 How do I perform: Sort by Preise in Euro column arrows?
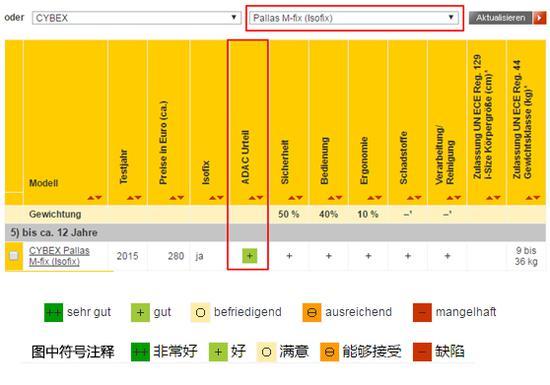(176, 198)
